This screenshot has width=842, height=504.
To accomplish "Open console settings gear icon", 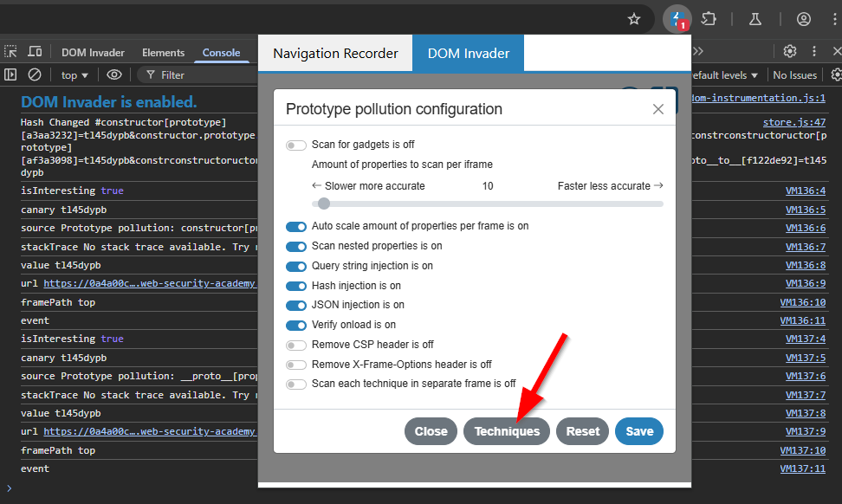I will click(x=836, y=74).
